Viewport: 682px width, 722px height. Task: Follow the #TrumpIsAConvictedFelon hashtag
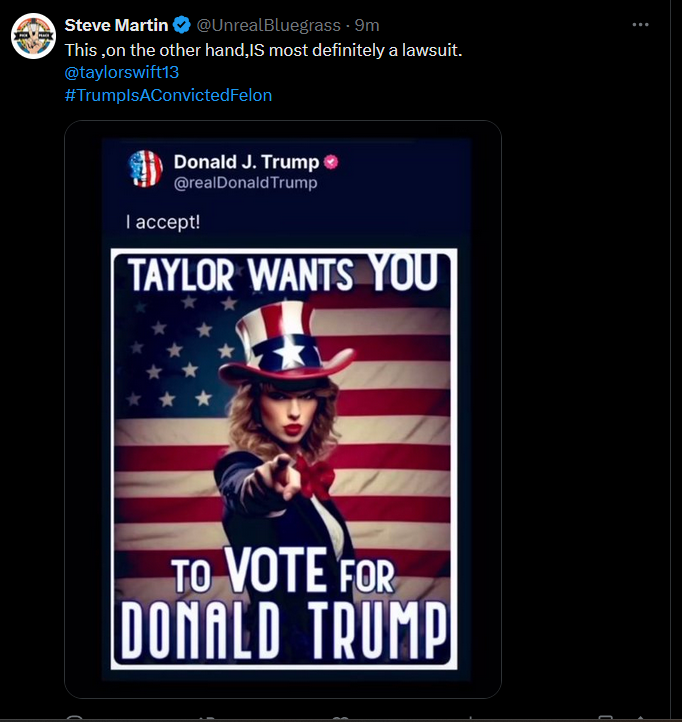168,95
